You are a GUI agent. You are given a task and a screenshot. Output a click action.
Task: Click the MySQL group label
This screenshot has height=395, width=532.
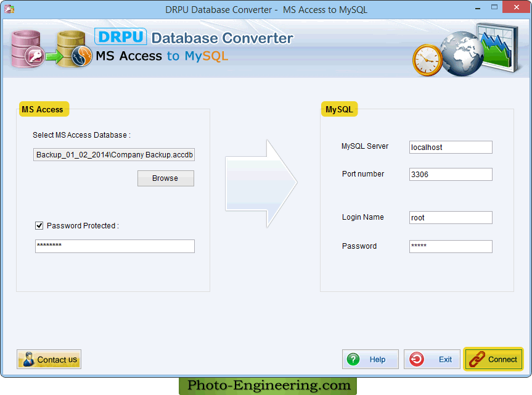339,109
